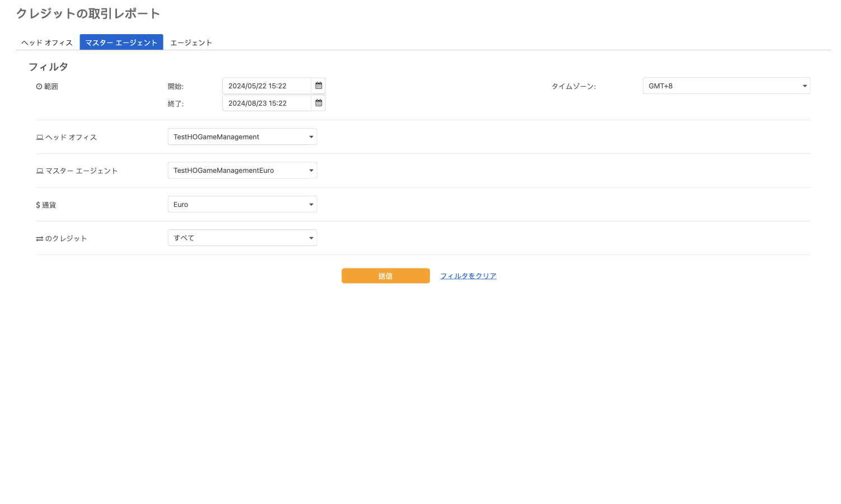
Task: Click the 終了 date field 2024/08/23 15:22
Action: pyautogui.click(x=267, y=103)
